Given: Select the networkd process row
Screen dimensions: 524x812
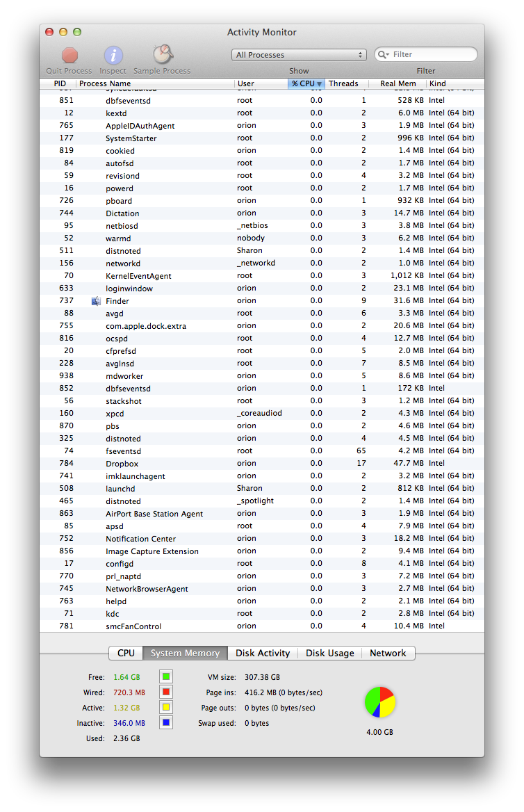Looking at the screenshot, I should pyautogui.click(x=262, y=263).
